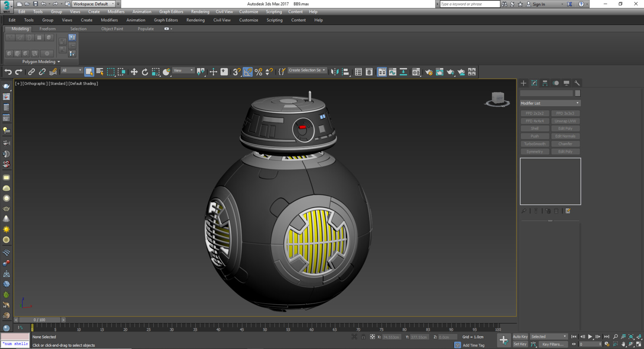Click Render in Cloud teapot icon
Screen dimensions: 644x349
tap(461, 72)
